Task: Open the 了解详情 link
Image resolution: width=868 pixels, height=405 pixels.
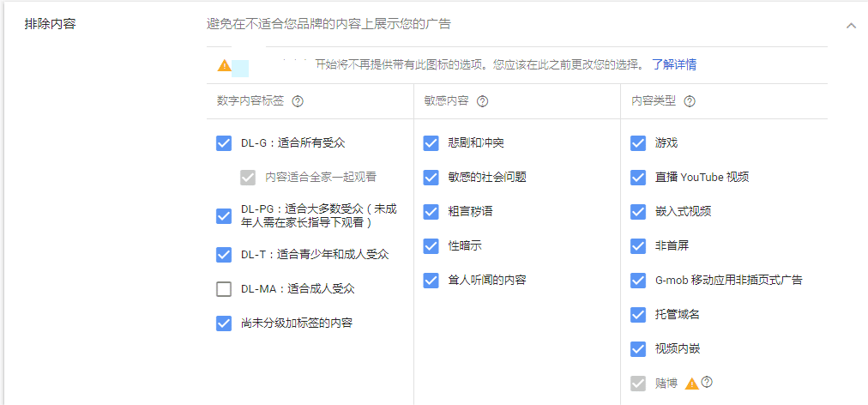Action: click(673, 65)
